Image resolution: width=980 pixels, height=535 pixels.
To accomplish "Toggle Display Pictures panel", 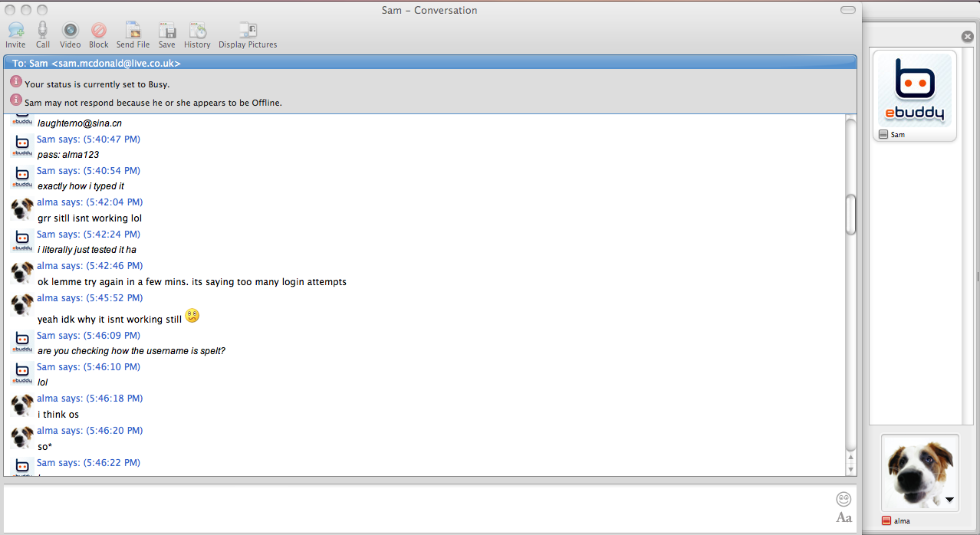I will [248, 30].
